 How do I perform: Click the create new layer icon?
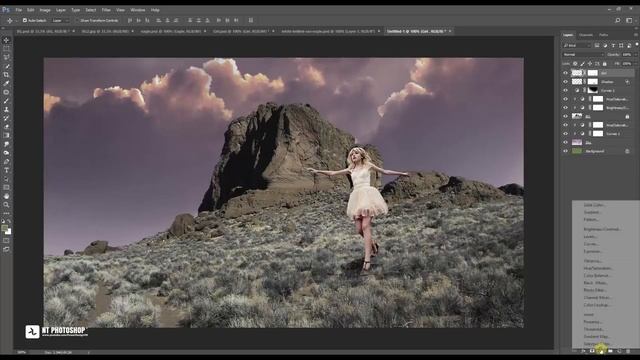[619, 351]
